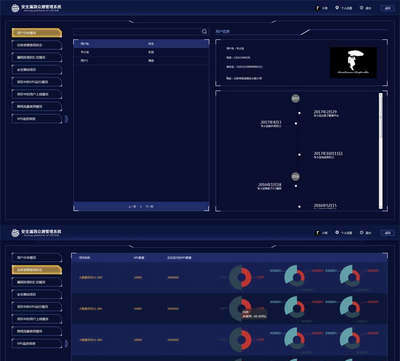Select the highlighted first row in user list
The width and height of the screenshot is (400, 361).
click(x=141, y=44)
